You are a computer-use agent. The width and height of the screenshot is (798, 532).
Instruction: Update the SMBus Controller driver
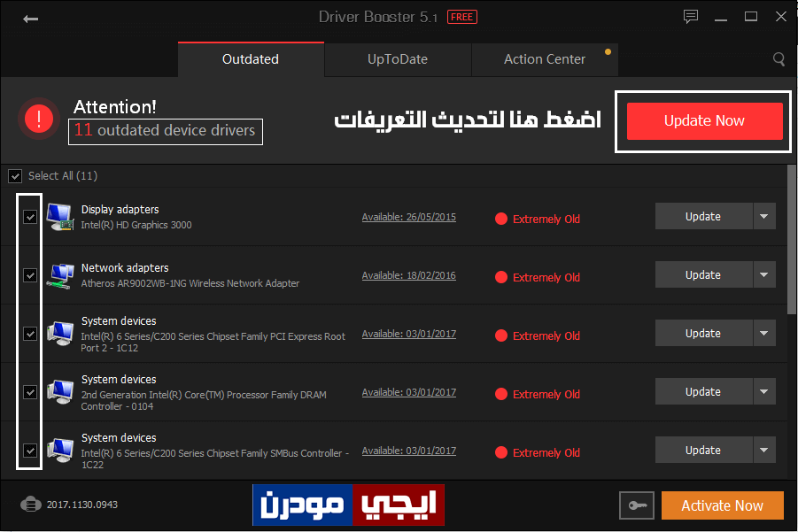click(703, 450)
